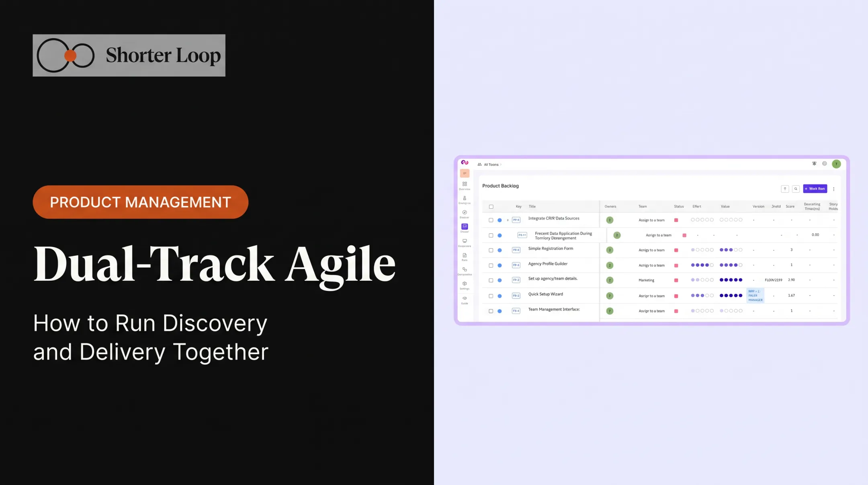The width and height of the screenshot is (868, 485).
Task: Click the blue version tag on Quick Setup Wizard
Action: [x=755, y=296]
